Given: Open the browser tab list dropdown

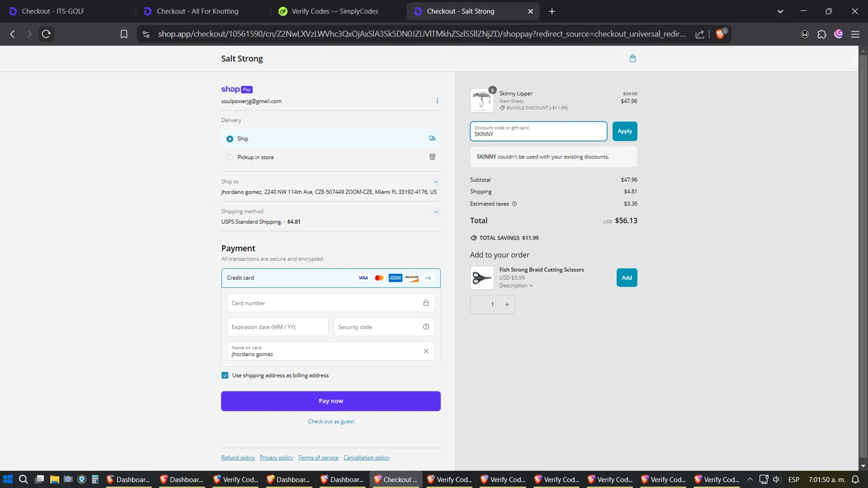Looking at the screenshot, I should pyautogui.click(x=780, y=11).
